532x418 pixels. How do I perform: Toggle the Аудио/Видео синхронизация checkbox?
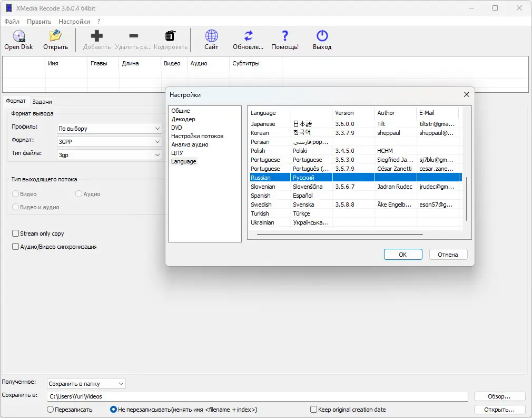click(15, 247)
